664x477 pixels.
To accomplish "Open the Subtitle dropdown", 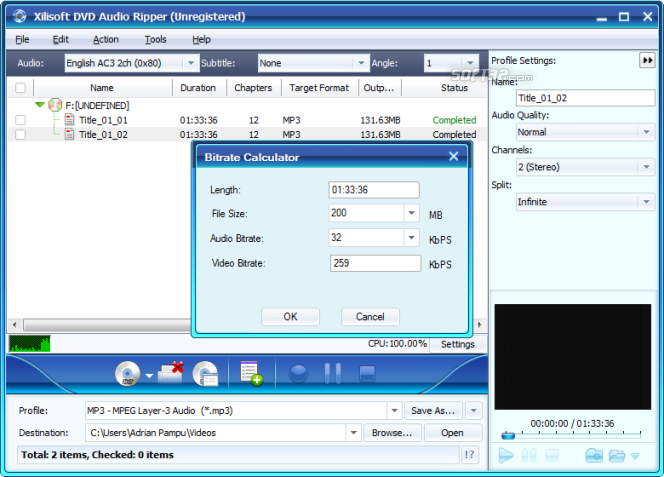I will click(x=361, y=63).
